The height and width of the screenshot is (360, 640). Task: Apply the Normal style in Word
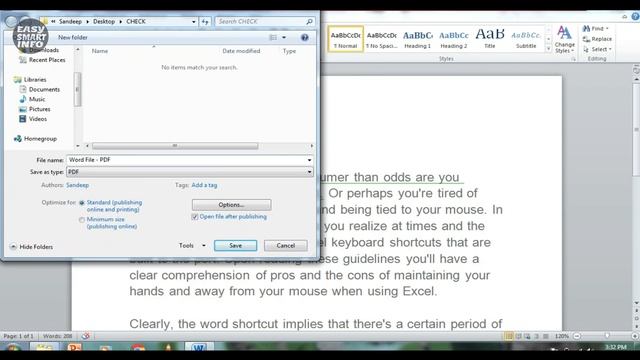pos(345,39)
